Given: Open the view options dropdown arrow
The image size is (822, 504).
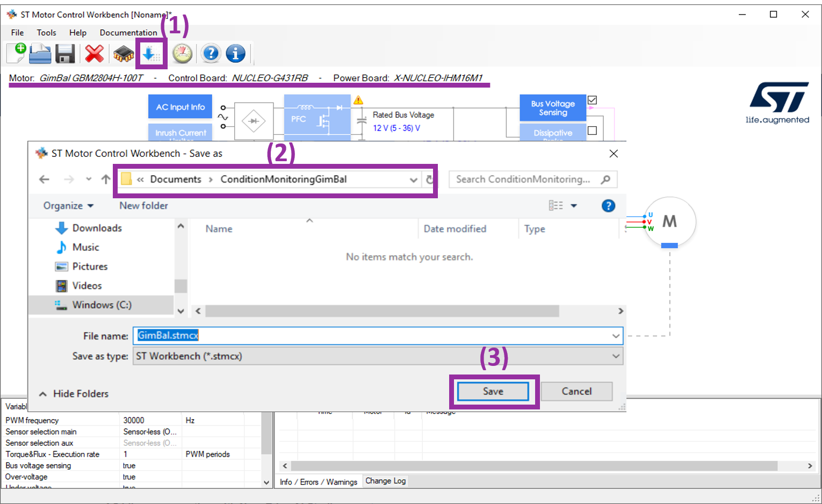Looking at the screenshot, I should point(574,206).
